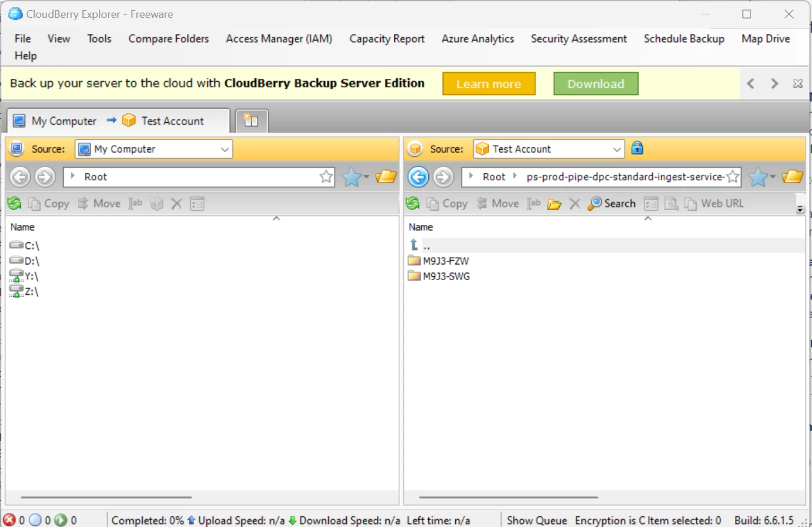
Task: Click the green Download banner button
Action: [x=596, y=84]
